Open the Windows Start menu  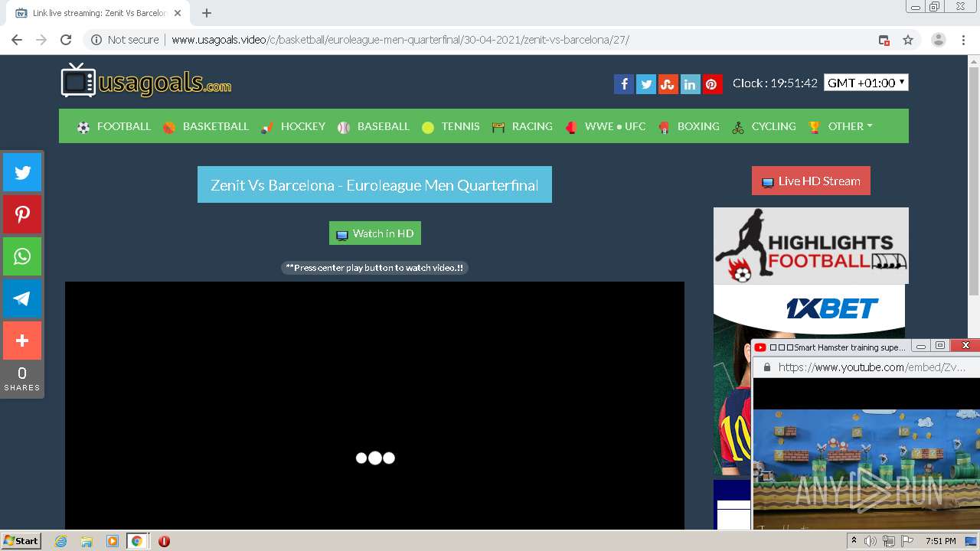(21, 540)
